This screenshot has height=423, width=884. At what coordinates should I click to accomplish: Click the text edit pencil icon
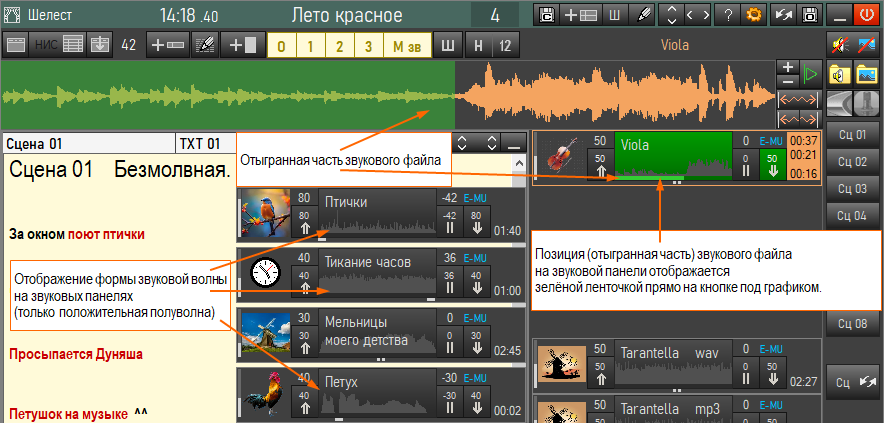[x=205, y=45]
